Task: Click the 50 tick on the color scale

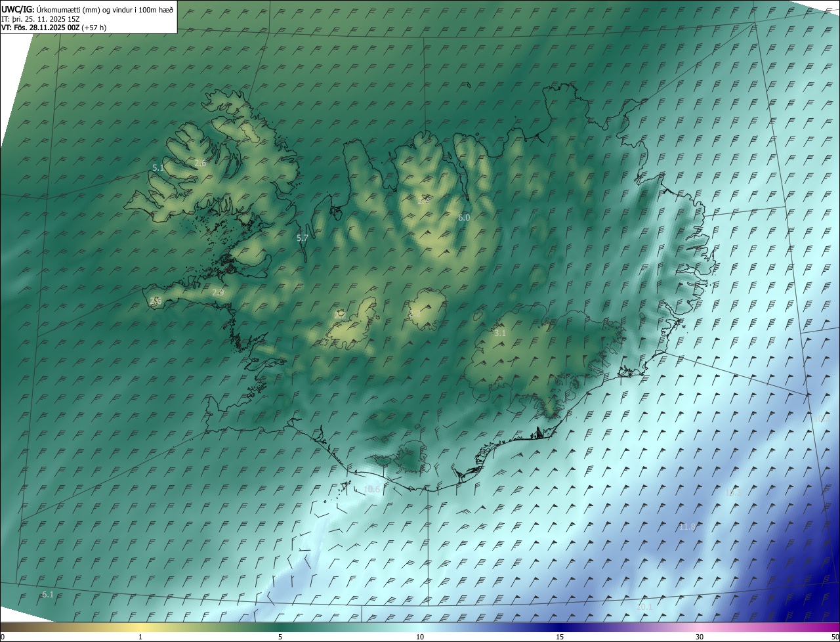Action: (835, 637)
